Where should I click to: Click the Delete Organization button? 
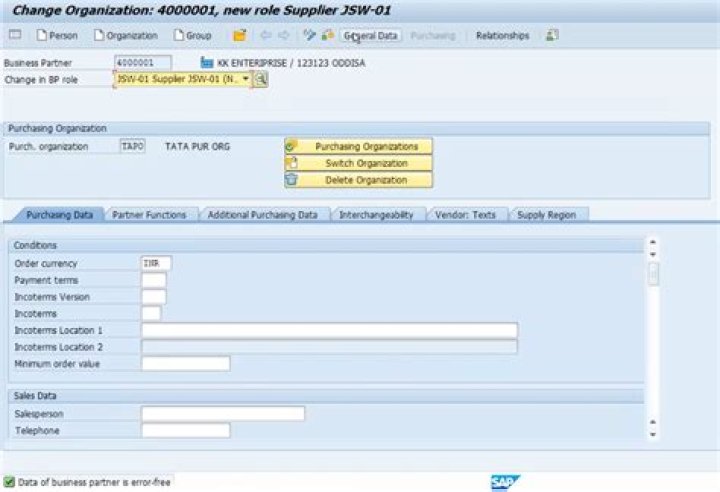[x=358, y=180]
